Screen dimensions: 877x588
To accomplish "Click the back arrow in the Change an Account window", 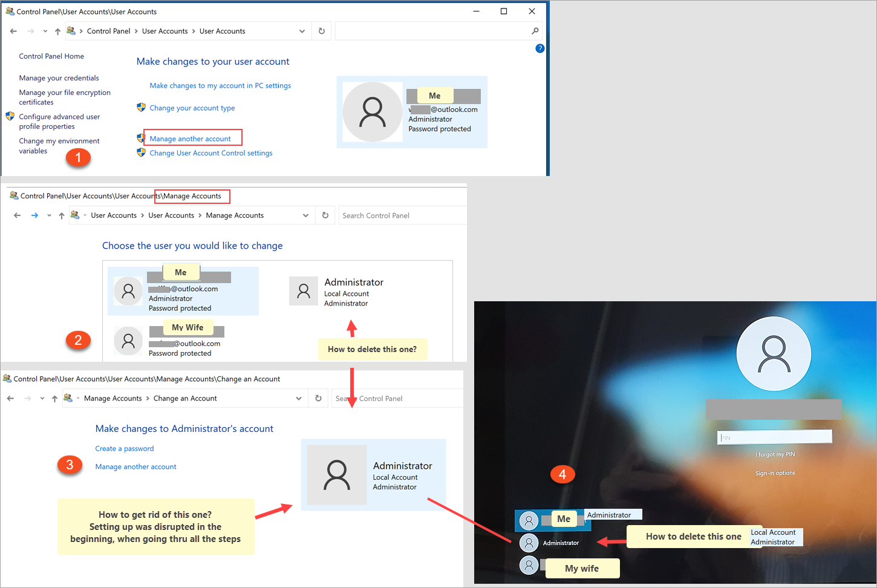I will tap(10, 398).
